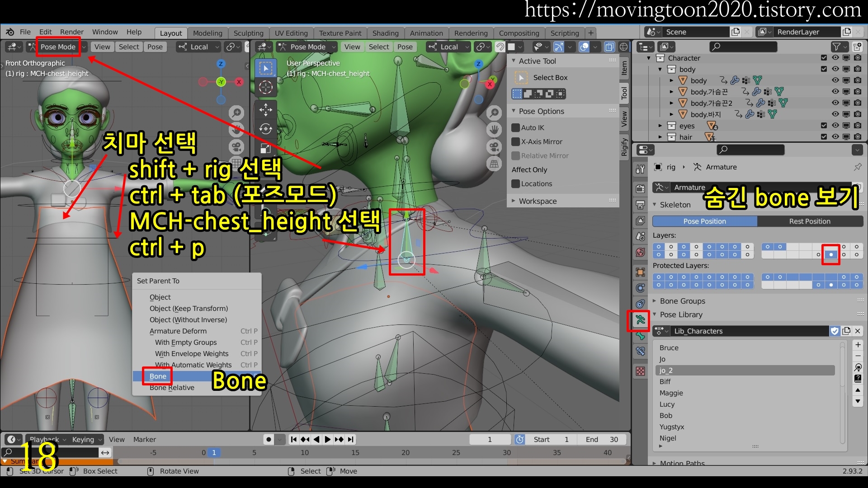Hide the Character collection in viewport (eye icon)
This screenshot has width=868, height=488.
click(x=835, y=58)
